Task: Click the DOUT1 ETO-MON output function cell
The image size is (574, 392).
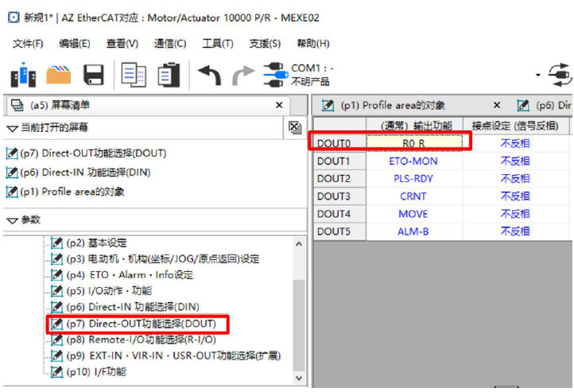Action: click(x=413, y=161)
